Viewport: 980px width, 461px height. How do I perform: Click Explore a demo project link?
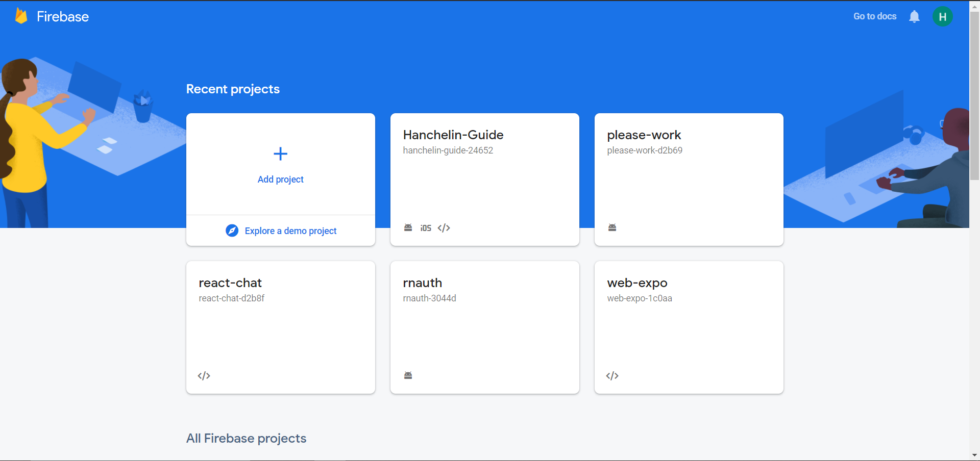coord(290,231)
